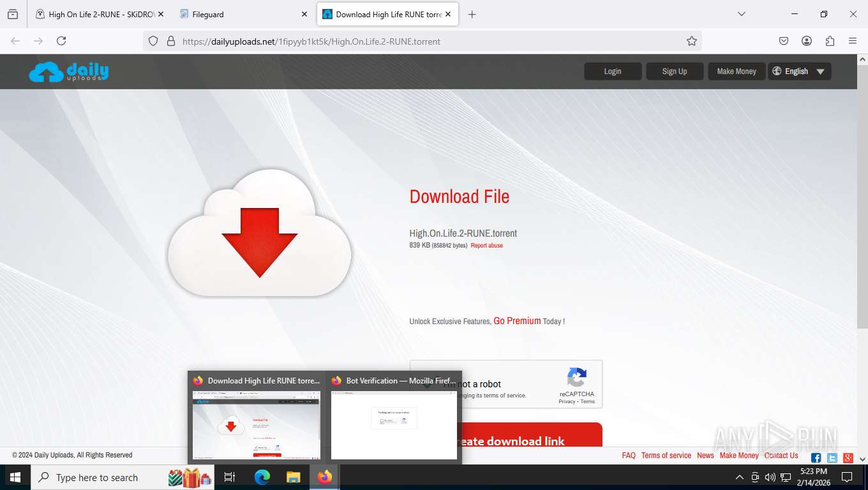Open a new browser tab

pos(472,14)
